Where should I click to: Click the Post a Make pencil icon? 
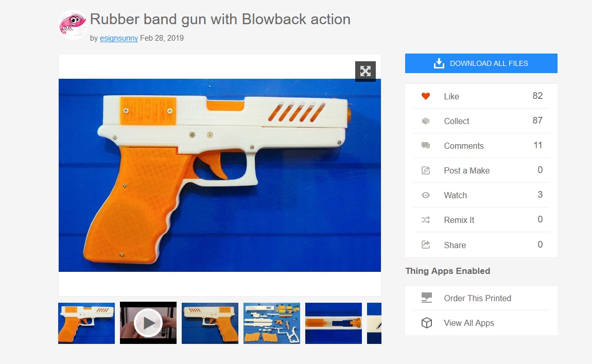(x=426, y=170)
